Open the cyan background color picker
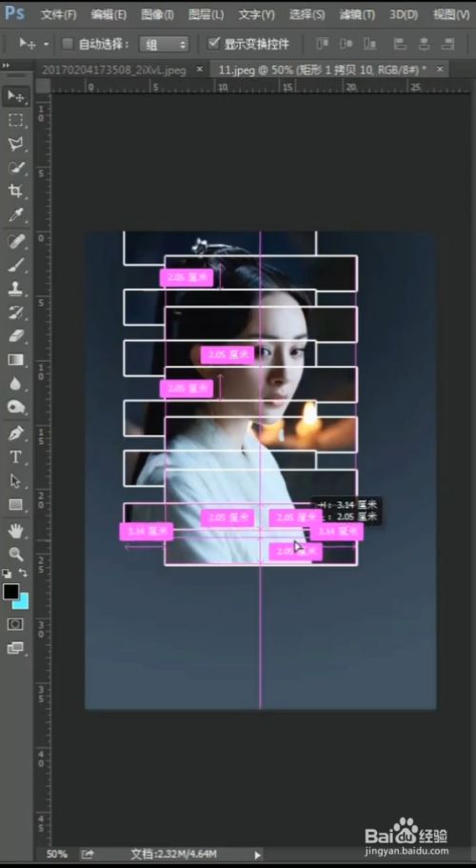 tap(24, 602)
